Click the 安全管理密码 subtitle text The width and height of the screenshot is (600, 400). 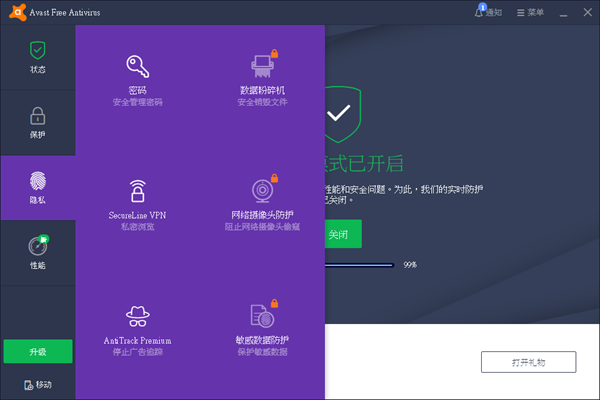click(x=138, y=102)
